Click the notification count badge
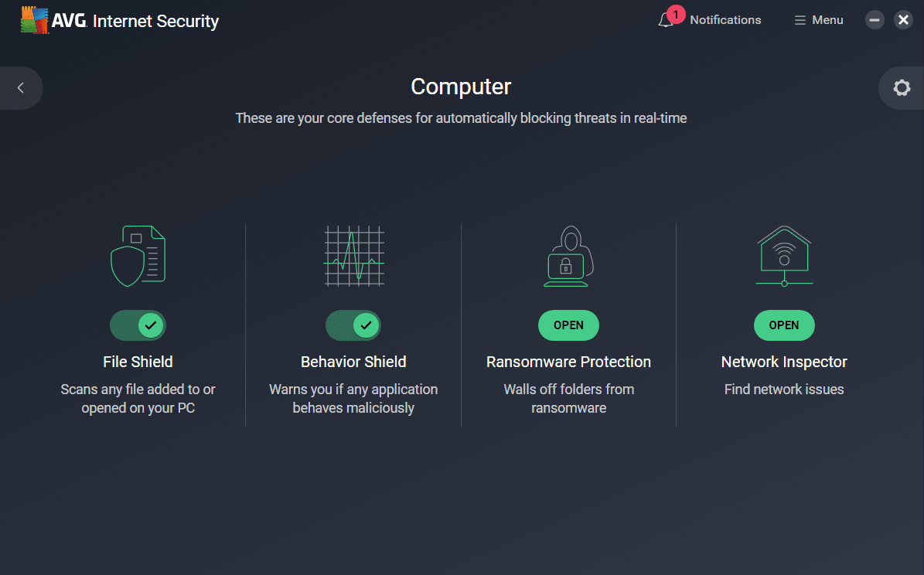This screenshot has width=924, height=575. [x=676, y=14]
